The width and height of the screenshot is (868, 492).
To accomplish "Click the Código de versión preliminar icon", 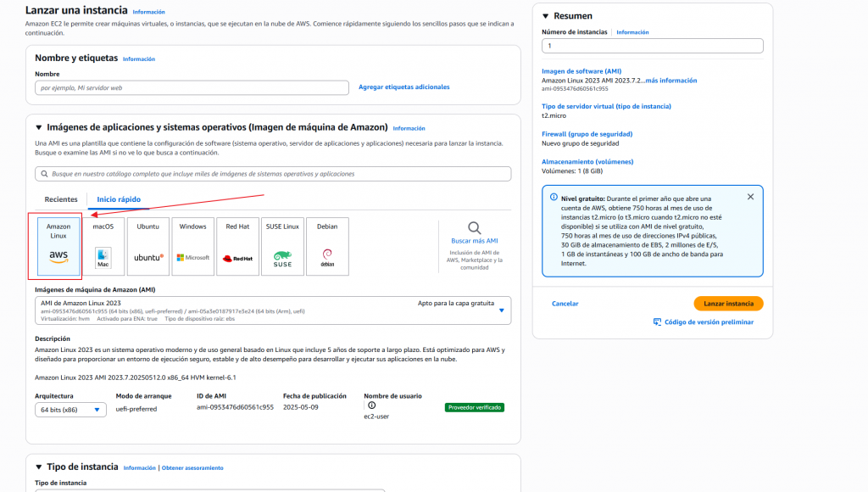I will point(657,321).
